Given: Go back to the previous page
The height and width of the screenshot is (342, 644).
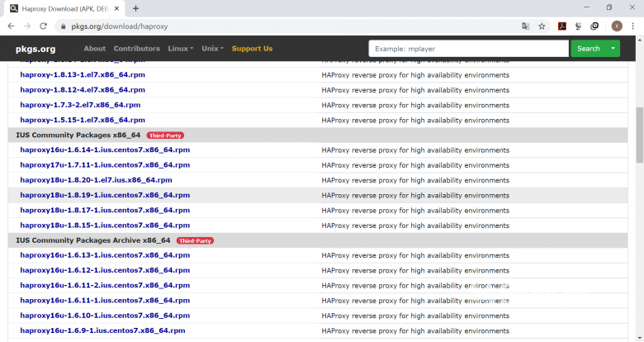Looking at the screenshot, I should pyautogui.click(x=11, y=26).
